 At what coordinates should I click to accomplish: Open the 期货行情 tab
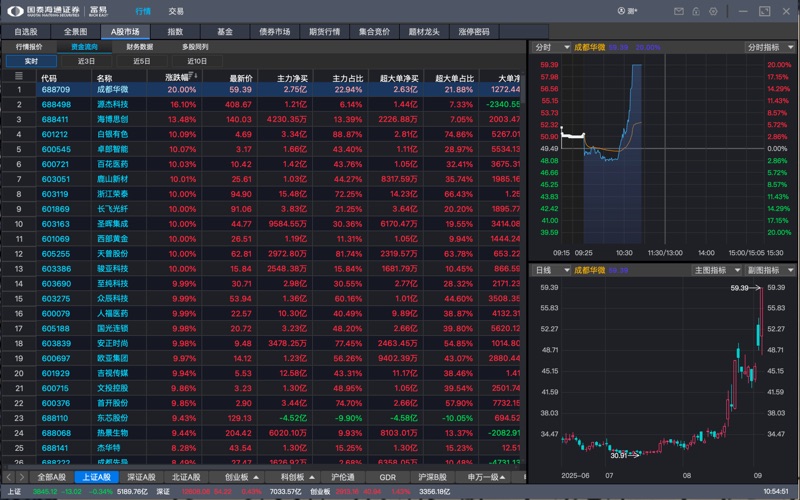click(325, 31)
